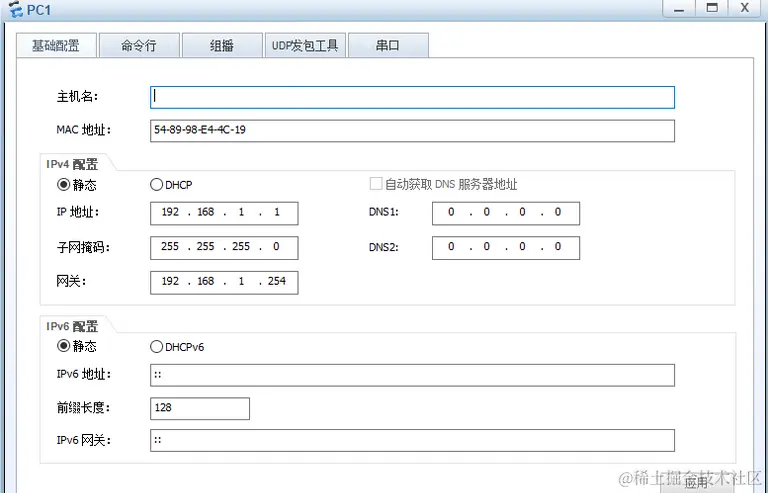
Task: Select the DHCPv6 radio button
Action: (156, 347)
